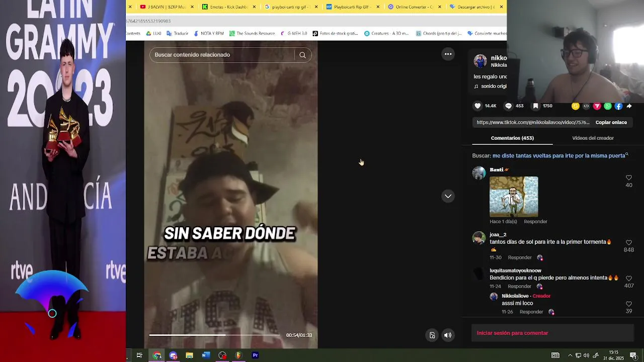This screenshot has width=644, height=362.
Task: Toggle the auto-scroll icon beside volume
Action: (432, 335)
